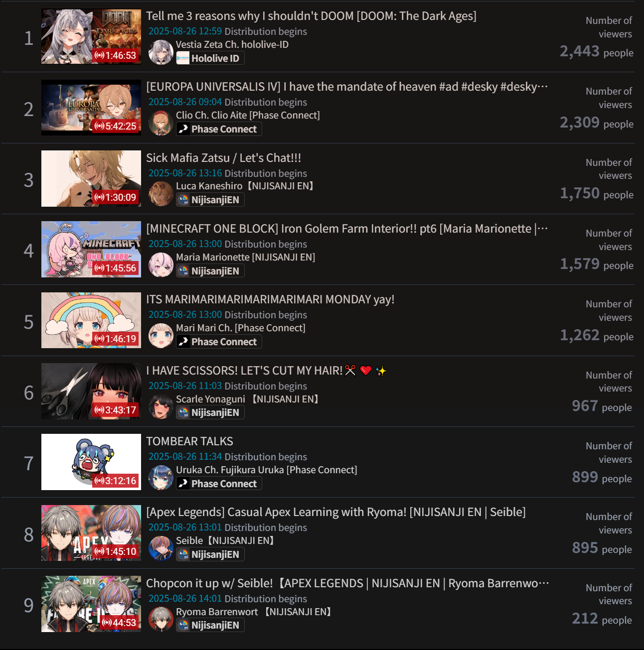The height and width of the screenshot is (650, 644).
Task: Open the Europa Universalis IV stream thumbnail
Action: point(91,108)
